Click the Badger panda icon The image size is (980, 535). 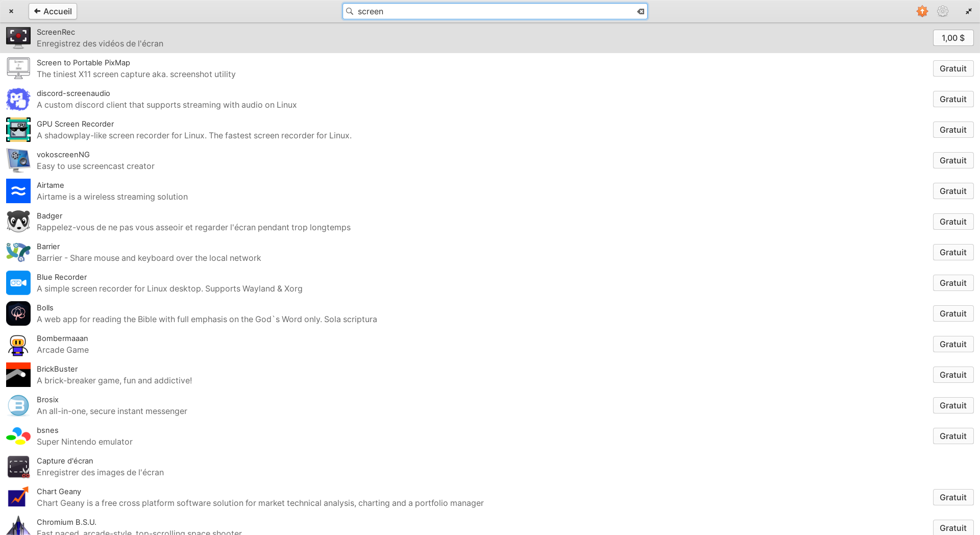tap(18, 222)
